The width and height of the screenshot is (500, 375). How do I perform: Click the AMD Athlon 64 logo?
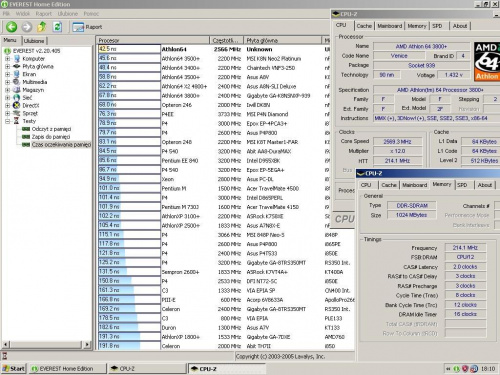click(x=487, y=62)
